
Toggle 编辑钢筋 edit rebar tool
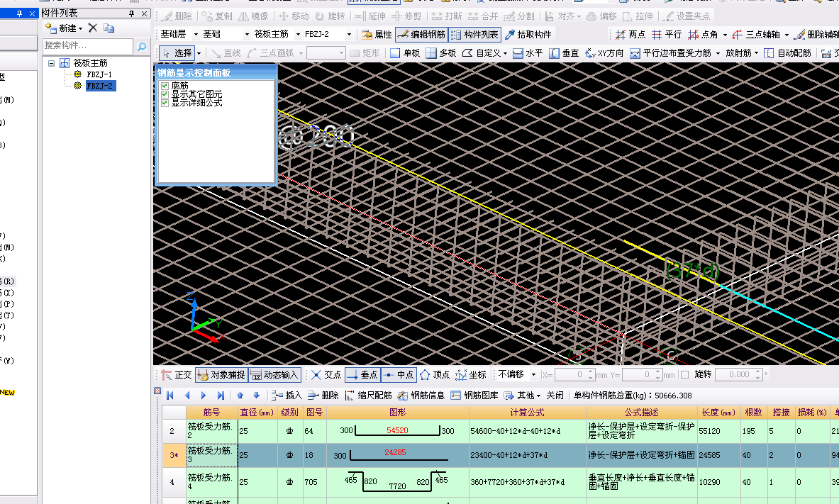tap(422, 34)
